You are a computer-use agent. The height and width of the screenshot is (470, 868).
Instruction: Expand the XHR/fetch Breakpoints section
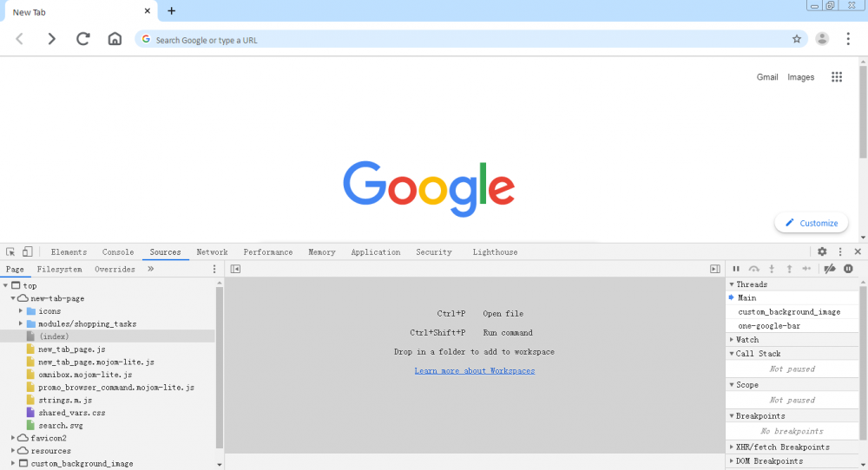point(731,447)
